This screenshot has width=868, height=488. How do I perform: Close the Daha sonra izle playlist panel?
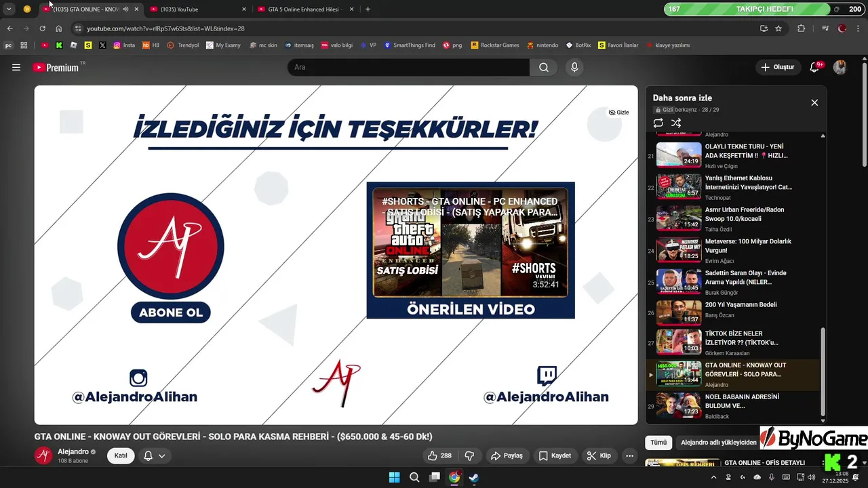(814, 102)
